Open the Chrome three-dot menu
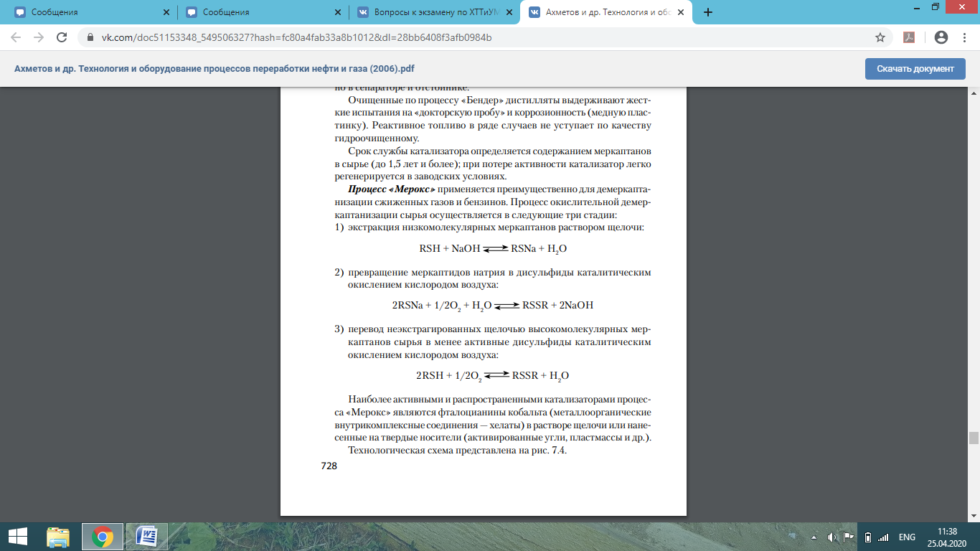The height and width of the screenshot is (551, 980). (964, 37)
